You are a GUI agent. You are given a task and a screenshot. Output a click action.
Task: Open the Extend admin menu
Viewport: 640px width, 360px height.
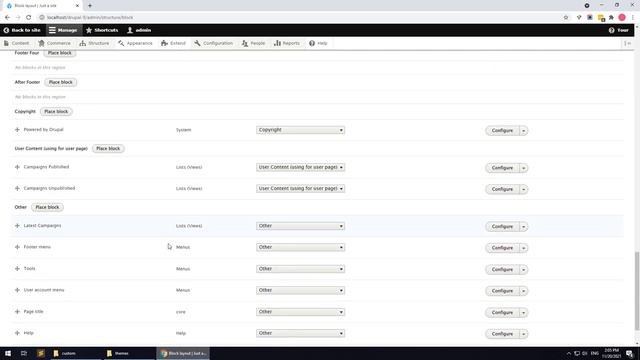pyautogui.click(x=173, y=43)
